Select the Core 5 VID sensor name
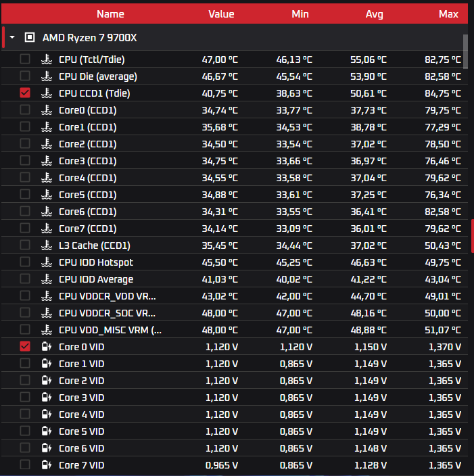This screenshot has width=474, height=476. [x=81, y=431]
